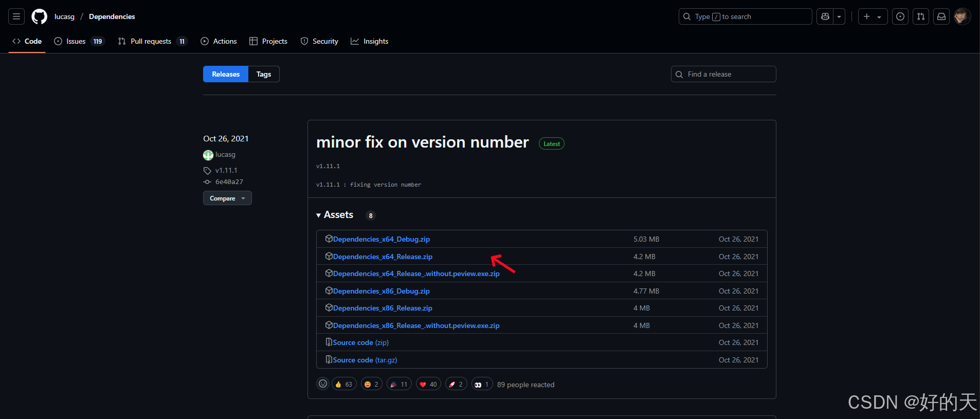
Task: Switch to the Issues tab
Action: point(79,41)
